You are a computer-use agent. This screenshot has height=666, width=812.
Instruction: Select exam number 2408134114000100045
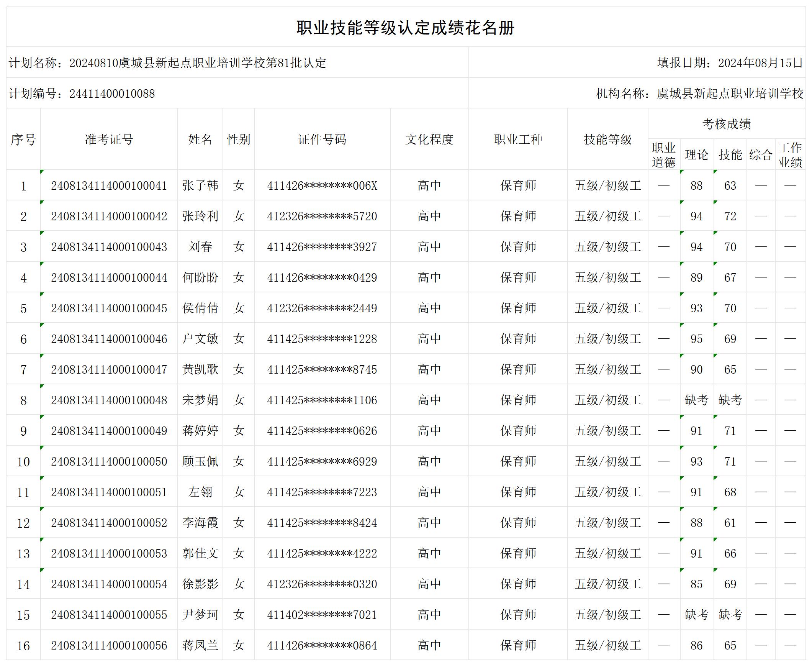pyautogui.click(x=109, y=308)
